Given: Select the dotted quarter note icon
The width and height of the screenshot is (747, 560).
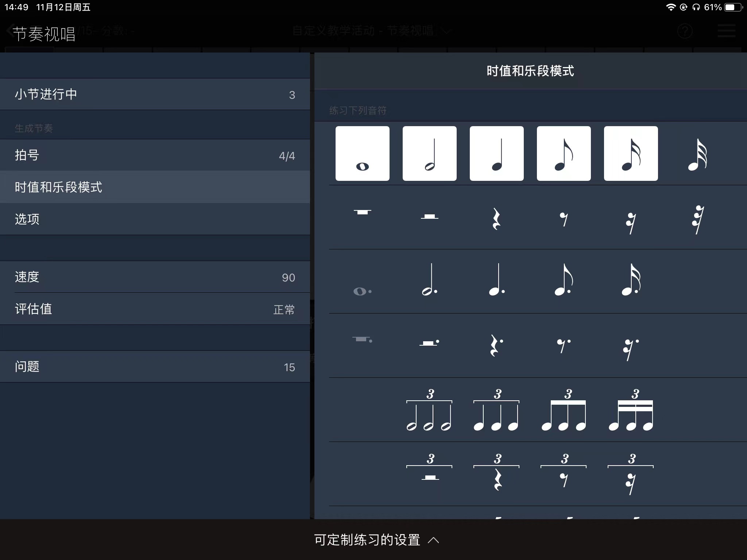Looking at the screenshot, I should (x=497, y=280).
